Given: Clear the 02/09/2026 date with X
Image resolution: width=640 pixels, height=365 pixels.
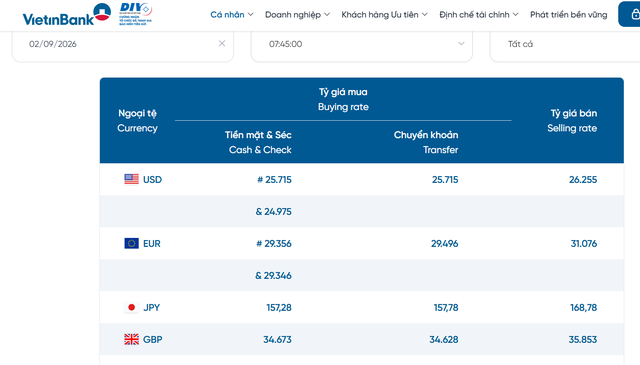Looking at the screenshot, I should pyautogui.click(x=222, y=43).
